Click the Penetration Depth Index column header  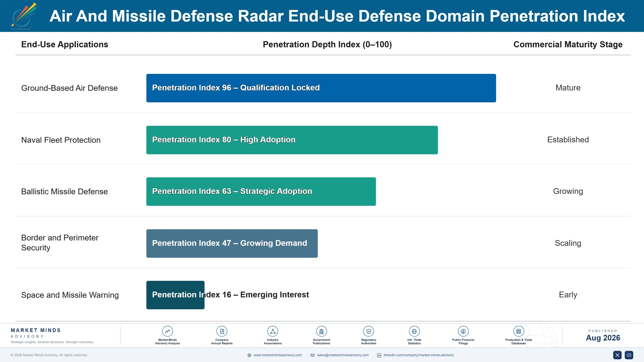[327, 44]
